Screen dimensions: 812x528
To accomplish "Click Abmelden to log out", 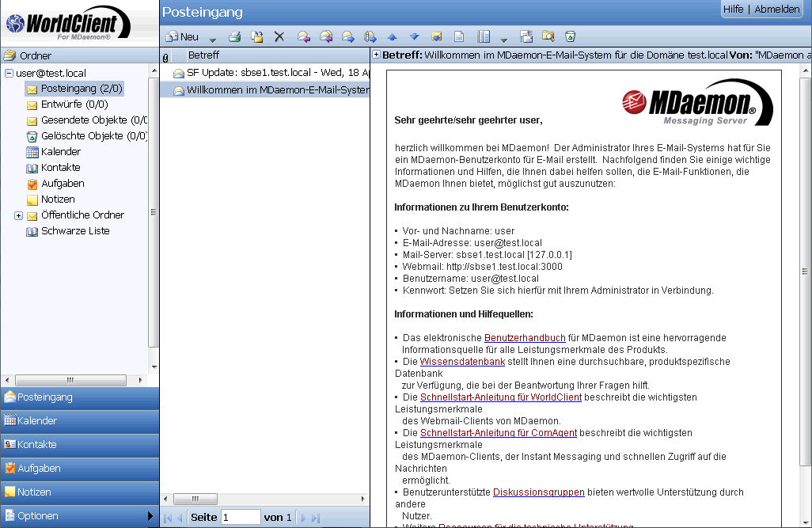I will tap(776, 9).
